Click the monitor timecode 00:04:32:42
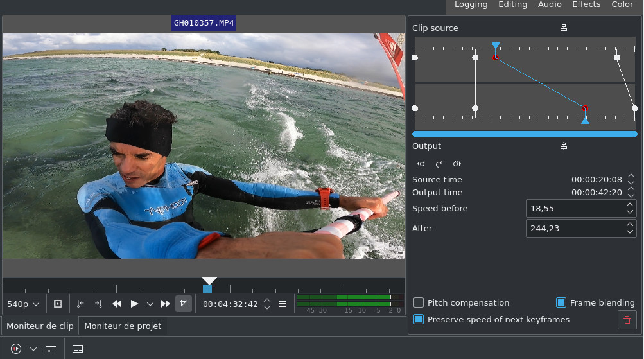Screen dimensions: 644x359 231,304
